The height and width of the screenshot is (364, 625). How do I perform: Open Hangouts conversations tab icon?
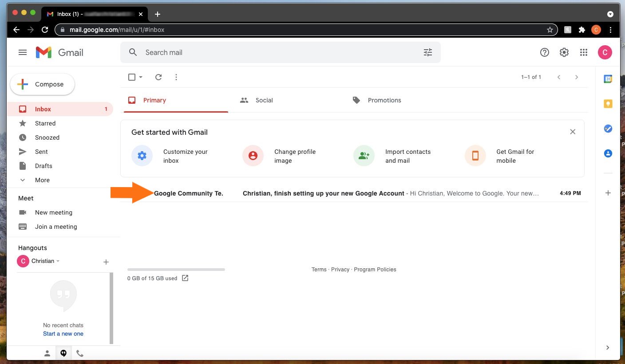point(63,353)
